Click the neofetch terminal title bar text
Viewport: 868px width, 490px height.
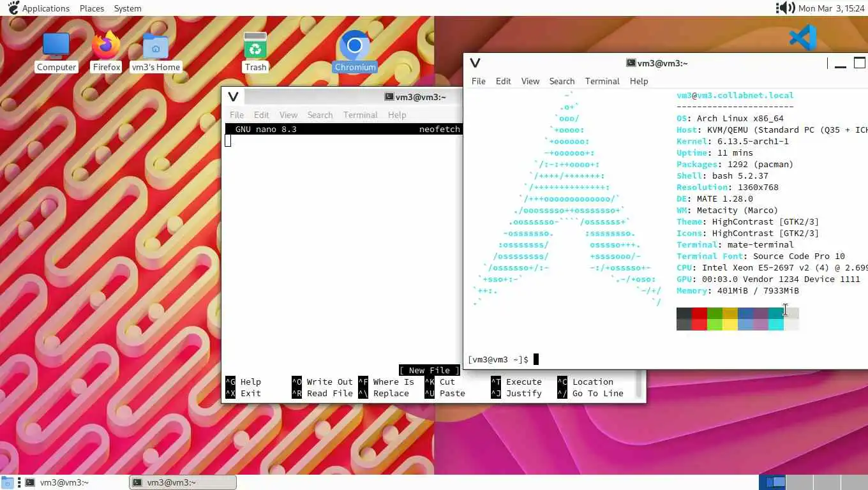pyautogui.click(x=662, y=63)
